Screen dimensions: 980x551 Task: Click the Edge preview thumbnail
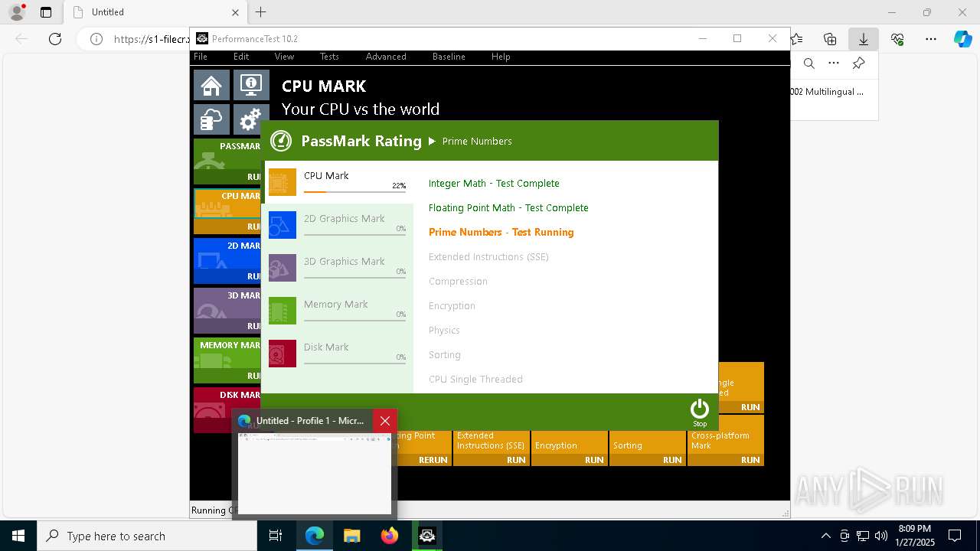315,473
